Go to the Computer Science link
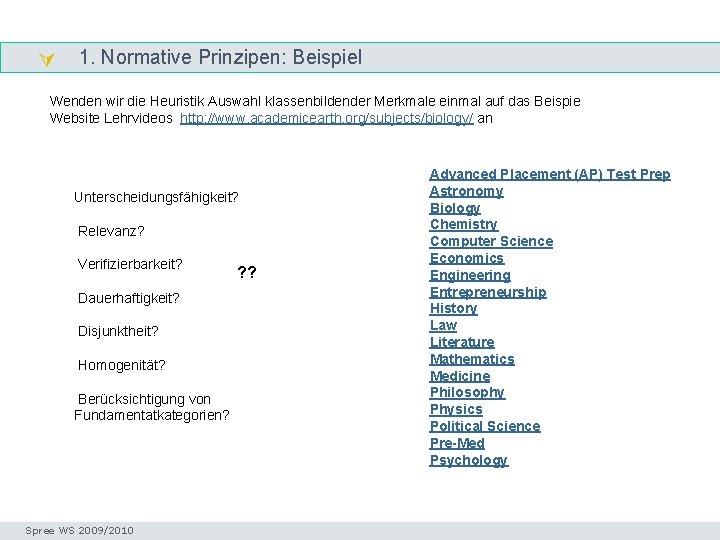 click(x=491, y=241)
